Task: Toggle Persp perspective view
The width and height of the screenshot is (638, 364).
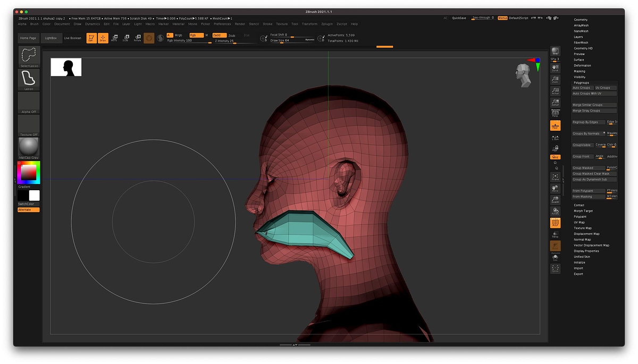Action: 555,113
